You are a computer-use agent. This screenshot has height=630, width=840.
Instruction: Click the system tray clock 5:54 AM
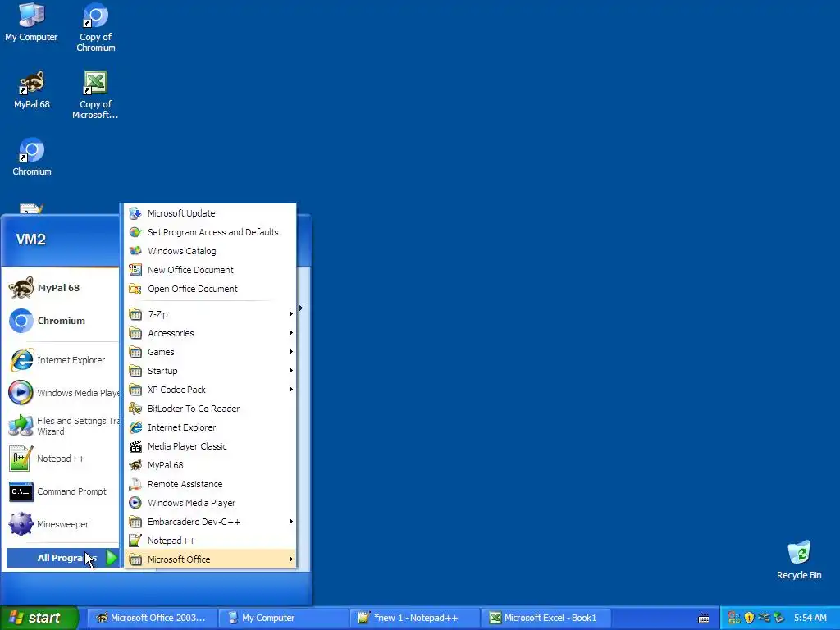[x=810, y=619]
